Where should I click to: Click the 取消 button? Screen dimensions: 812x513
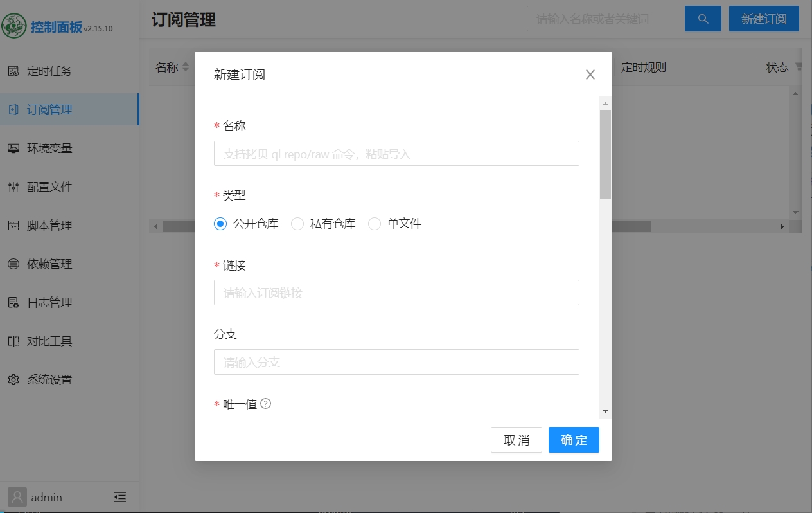click(x=516, y=440)
